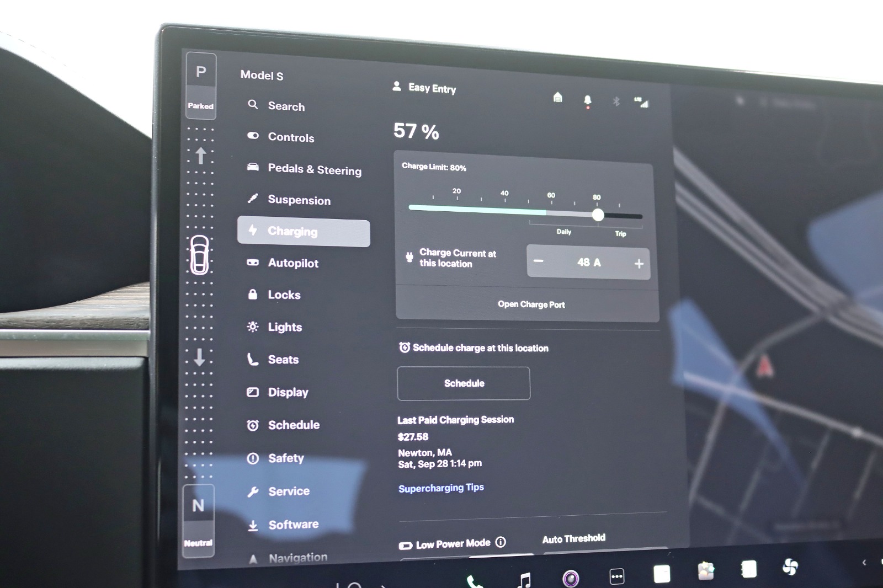This screenshot has height=588, width=883.
Task: Open the Phone app in bottom bar
Action: (x=474, y=581)
